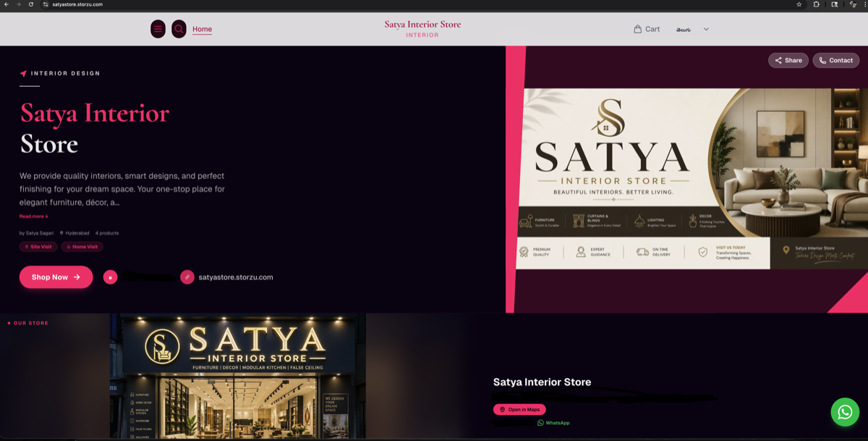The image size is (868, 441).
Task: Go to the Home tab
Action: pos(203,29)
